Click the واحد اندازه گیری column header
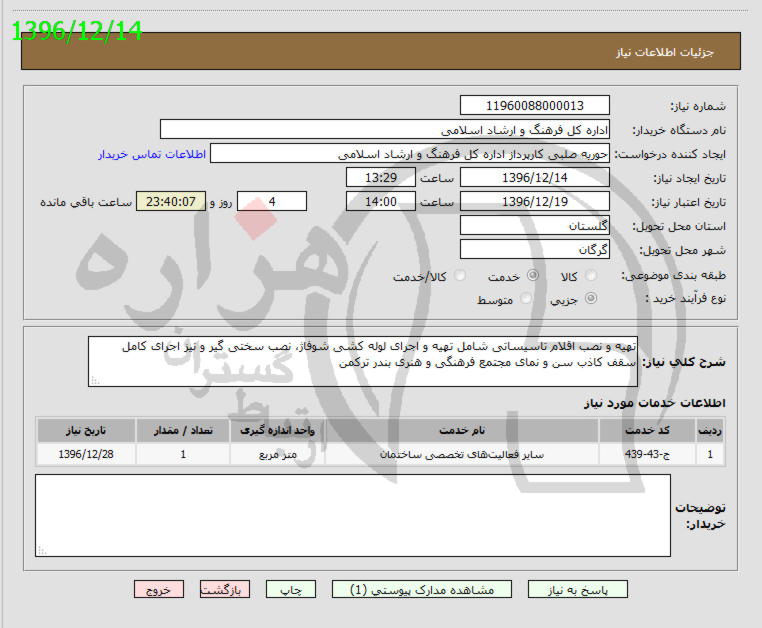 277,430
